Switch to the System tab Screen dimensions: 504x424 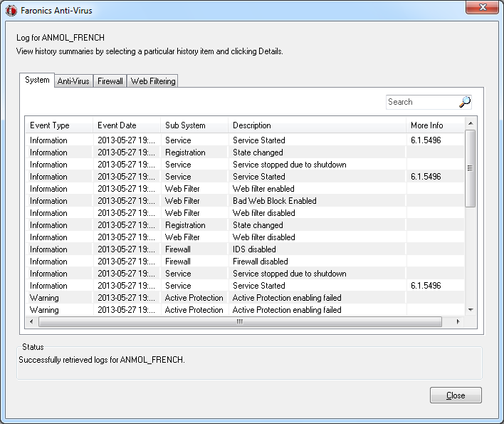pos(37,80)
